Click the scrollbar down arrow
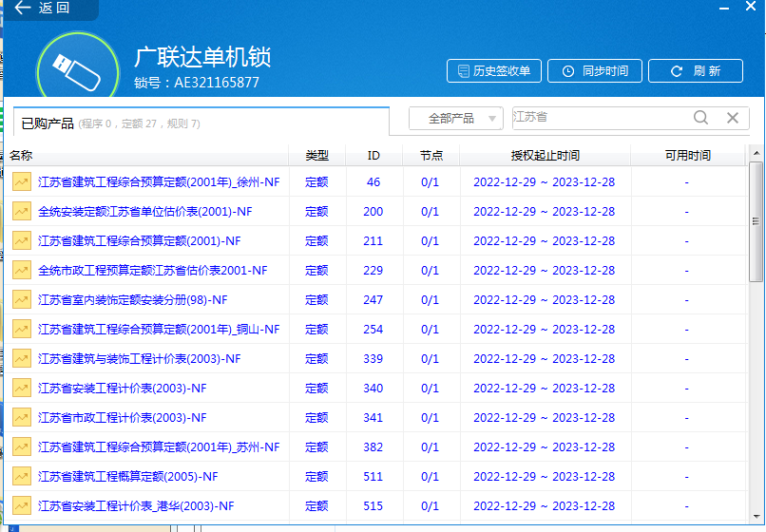The width and height of the screenshot is (766, 532). (756, 516)
